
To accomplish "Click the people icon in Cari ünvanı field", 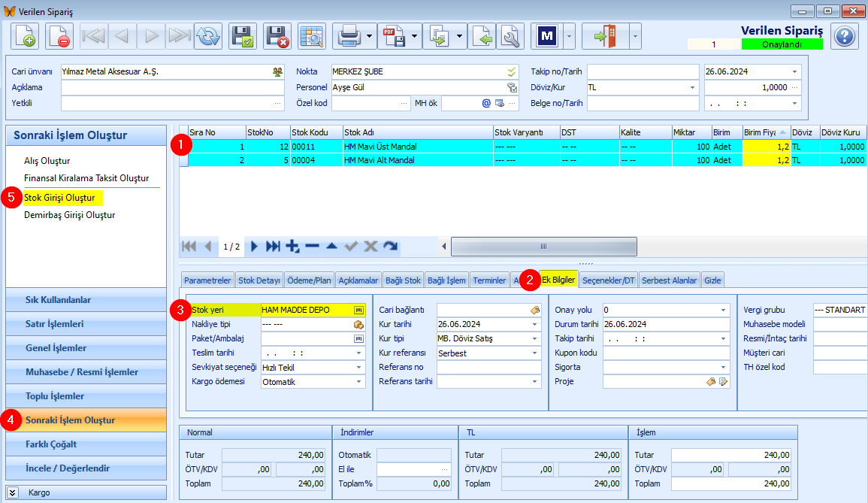I will pos(277,72).
